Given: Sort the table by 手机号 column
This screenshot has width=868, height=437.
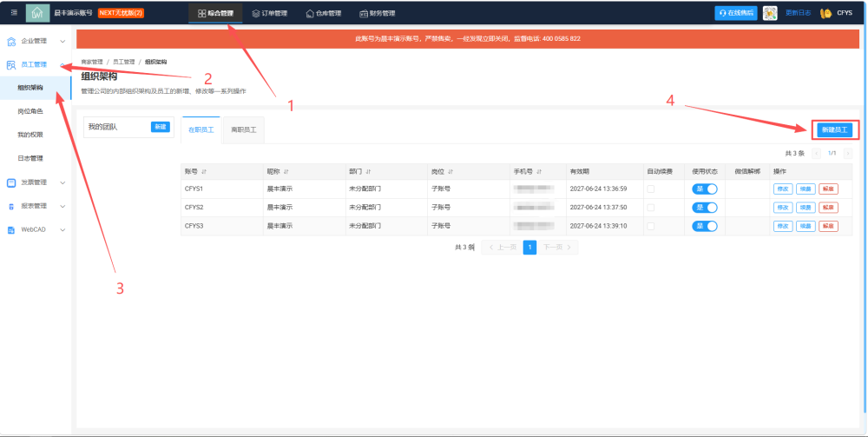Looking at the screenshot, I should pyautogui.click(x=539, y=172).
